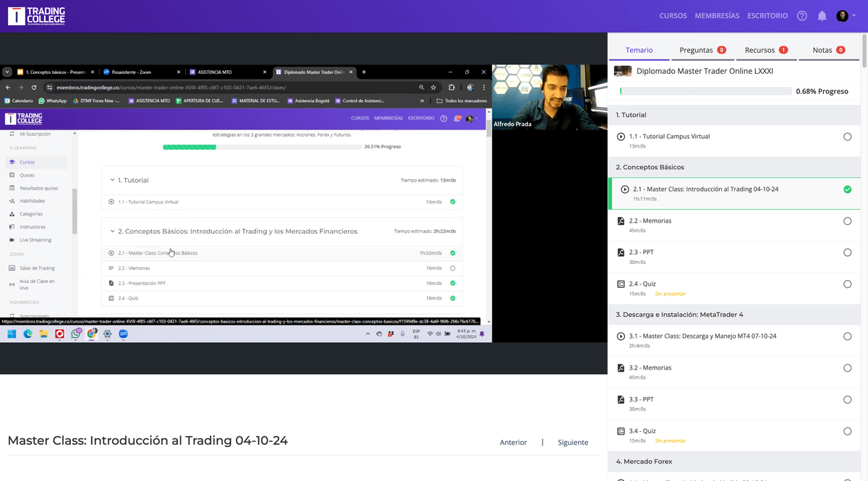Viewport: 868px width, 481px height.
Task: Go to the Siguiente lesson
Action: [x=572, y=443]
